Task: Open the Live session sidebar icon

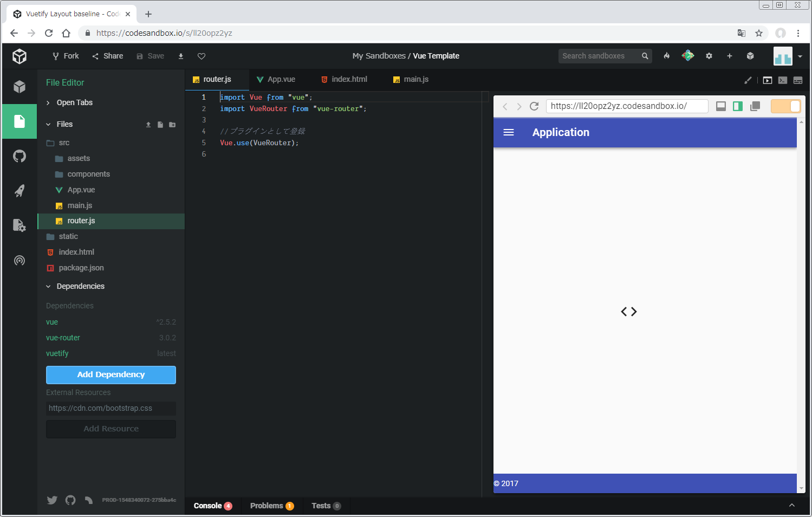Action: coord(20,261)
